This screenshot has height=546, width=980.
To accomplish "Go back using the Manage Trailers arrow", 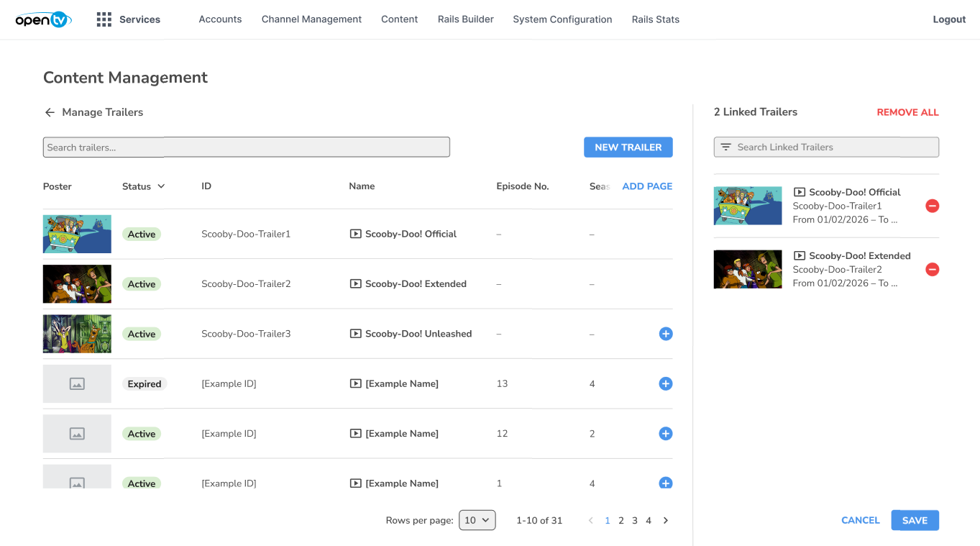I will [50, 112].
